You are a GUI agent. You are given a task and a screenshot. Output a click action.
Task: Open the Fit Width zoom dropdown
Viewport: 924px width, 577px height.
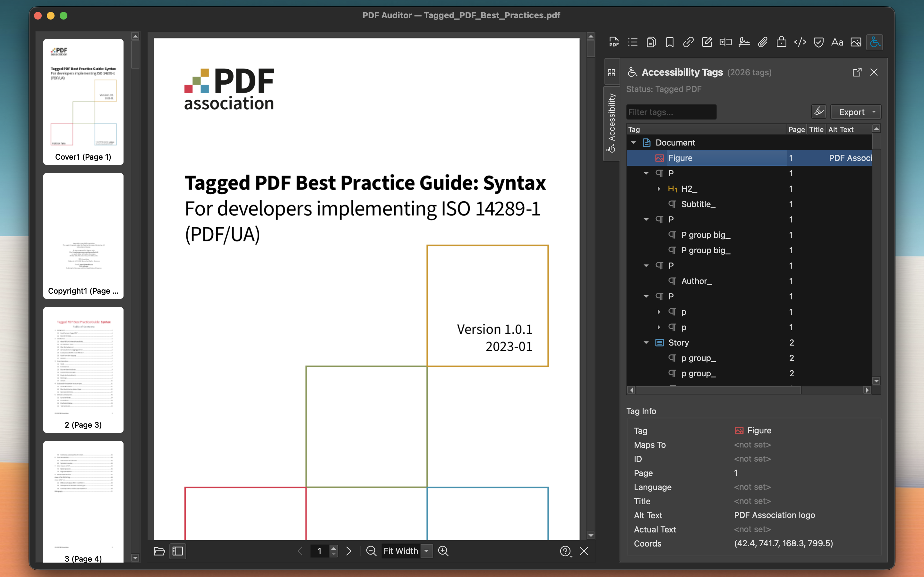click(426, 551)
